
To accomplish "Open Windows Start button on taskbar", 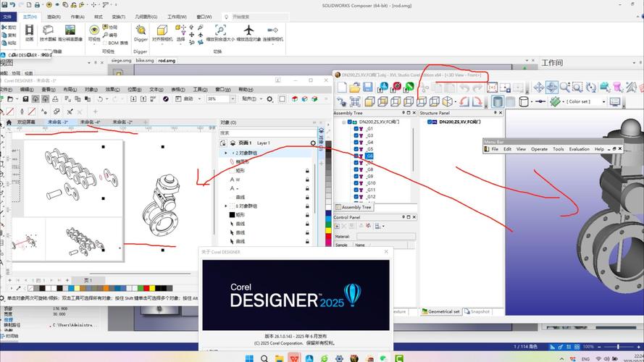I will pos(249,358).
